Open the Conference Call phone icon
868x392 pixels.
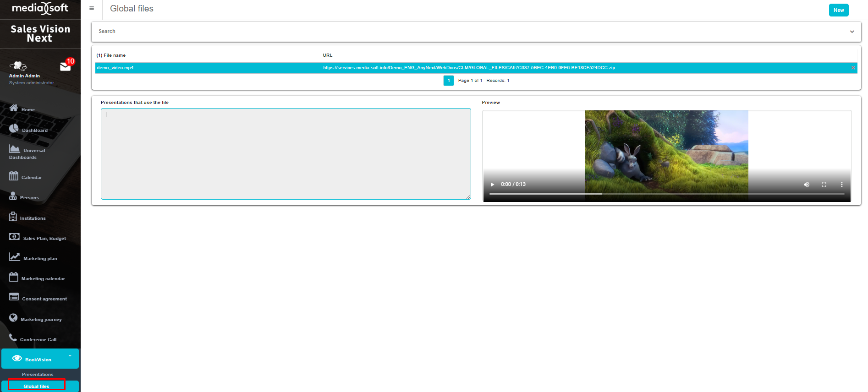(13, 338)
